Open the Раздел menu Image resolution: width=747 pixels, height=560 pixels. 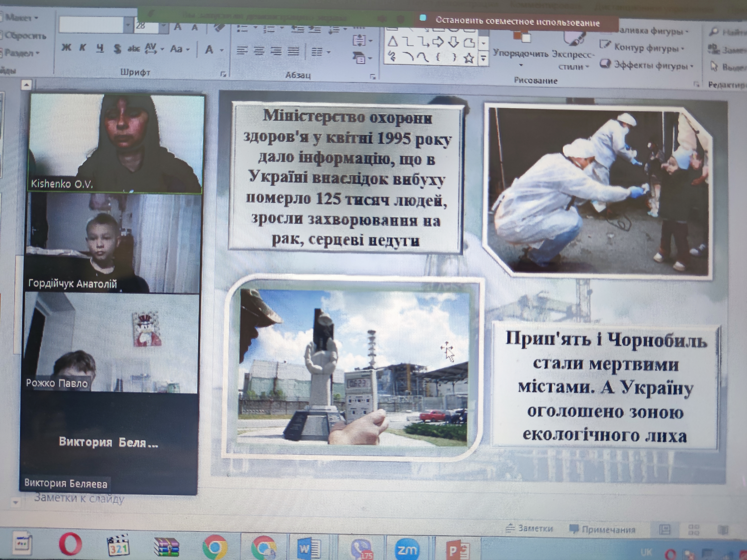(x=20, y=53)
